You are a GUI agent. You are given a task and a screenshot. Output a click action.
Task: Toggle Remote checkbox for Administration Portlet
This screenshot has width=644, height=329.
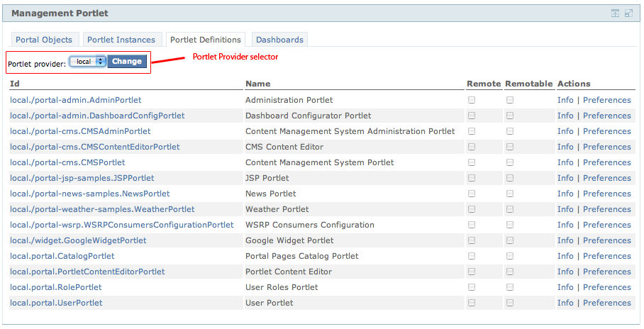(472, 100)
